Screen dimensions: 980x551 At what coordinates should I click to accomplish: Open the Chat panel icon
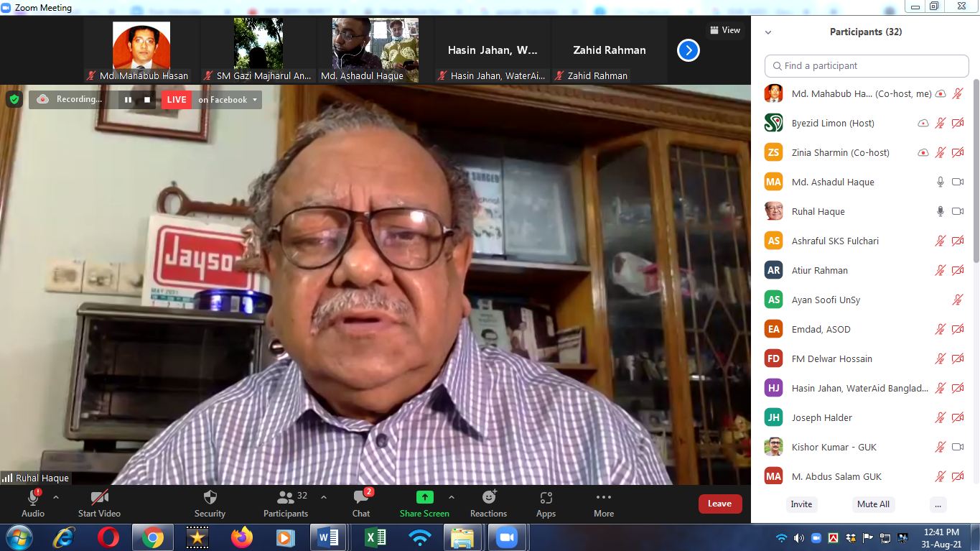(360, 497)
